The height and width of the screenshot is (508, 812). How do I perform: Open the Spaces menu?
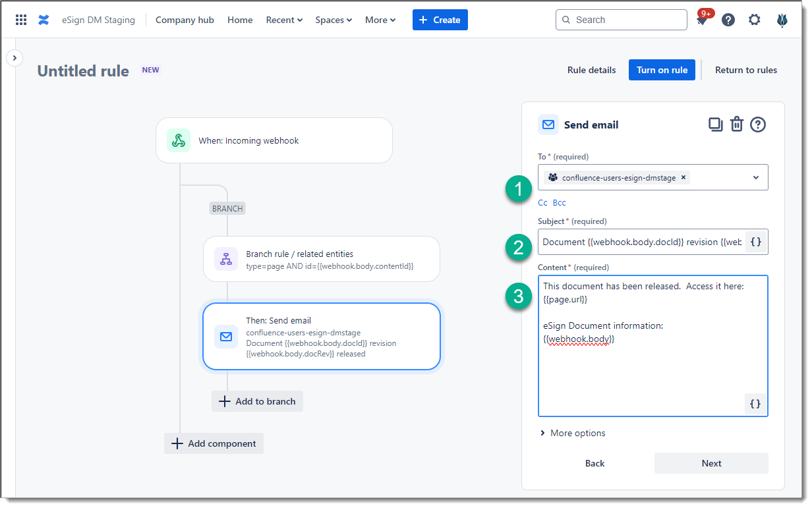[333, 20]
